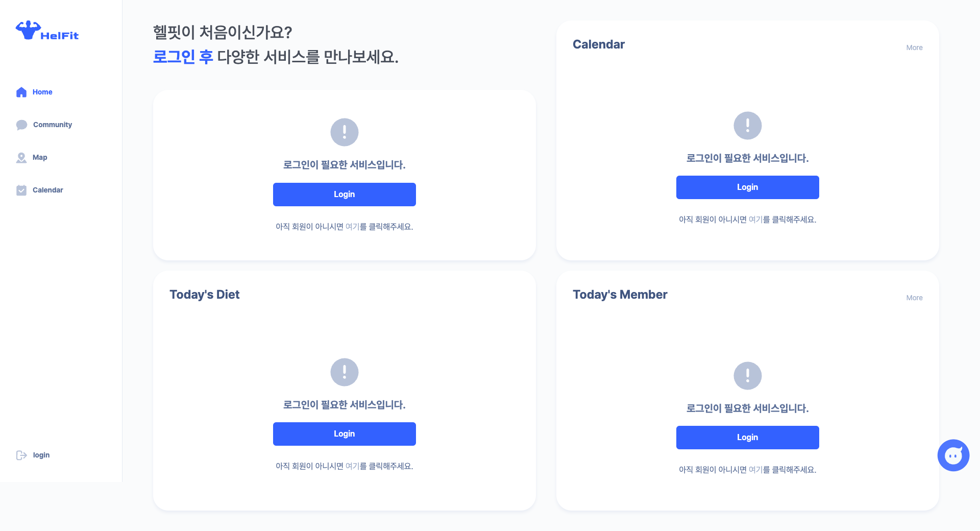
Task: Click the 여기 signup link in Calendar card
Action: click(755, 220)
